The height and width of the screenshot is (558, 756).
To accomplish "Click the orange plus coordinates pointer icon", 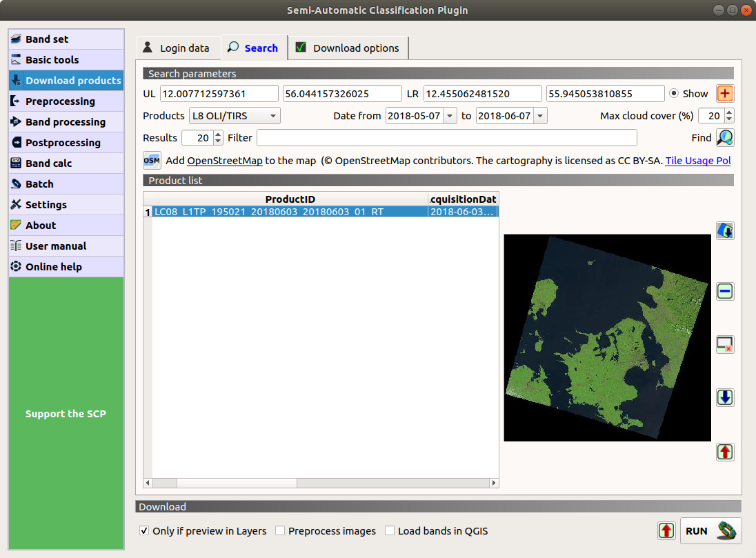I will click(725, 93).
